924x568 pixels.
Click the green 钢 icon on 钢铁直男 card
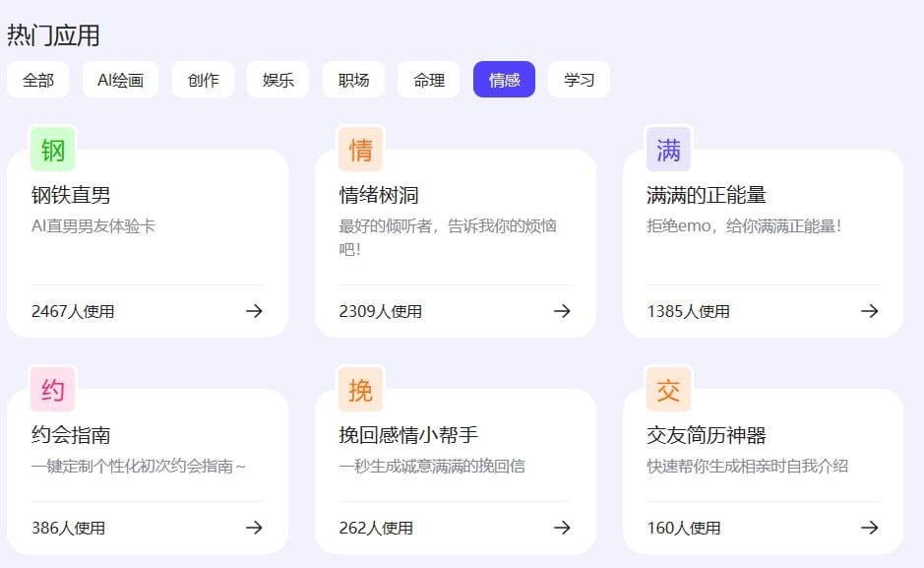click(x=51, y=150)
